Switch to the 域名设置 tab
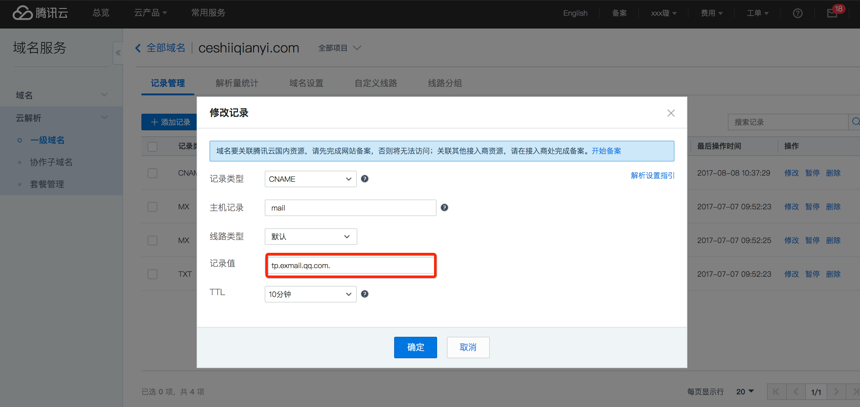The width and height of the screenshot is (860, 407). coord(306,83)
